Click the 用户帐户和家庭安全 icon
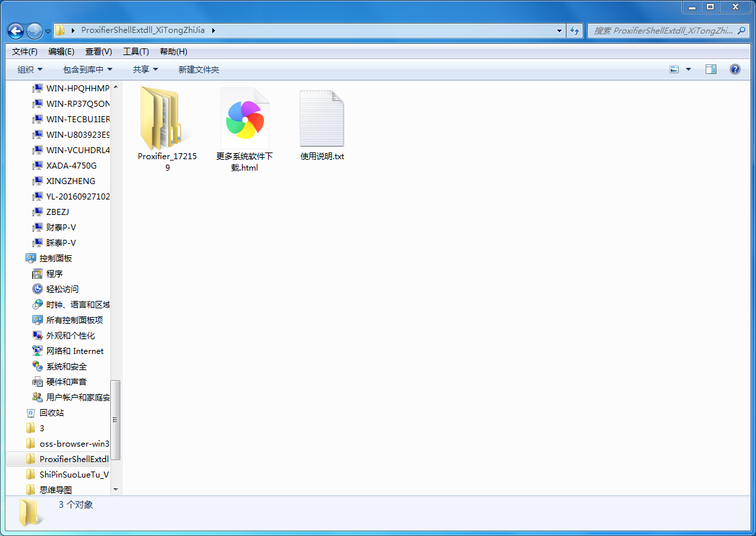 coord(37,397)
